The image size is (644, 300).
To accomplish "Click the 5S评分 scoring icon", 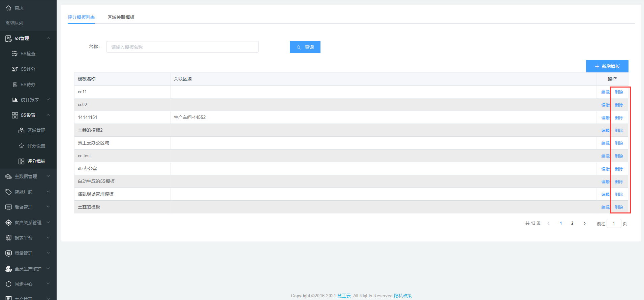I will click(15, 69).
